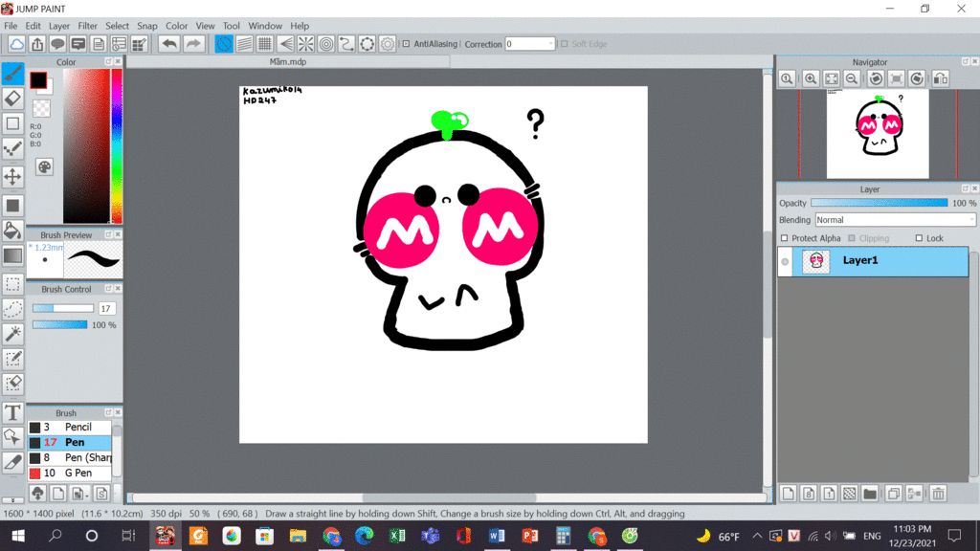Adjust the brush size slider
980x551 pixels.
point(62,309)
